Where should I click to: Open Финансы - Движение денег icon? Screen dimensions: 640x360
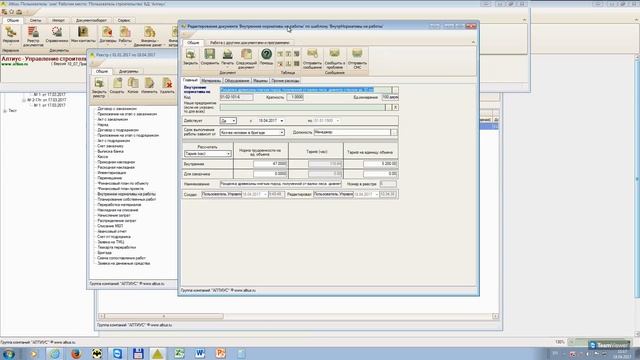(149, 36)
